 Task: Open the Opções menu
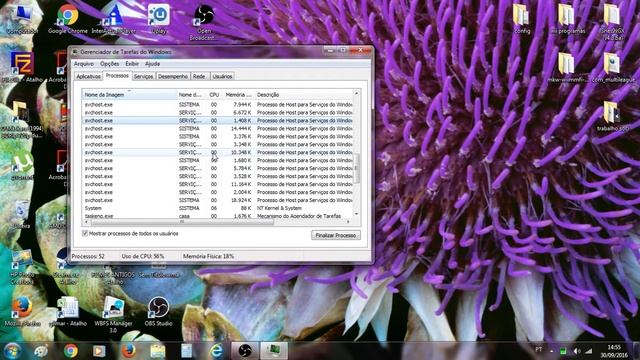pos(109,64)
